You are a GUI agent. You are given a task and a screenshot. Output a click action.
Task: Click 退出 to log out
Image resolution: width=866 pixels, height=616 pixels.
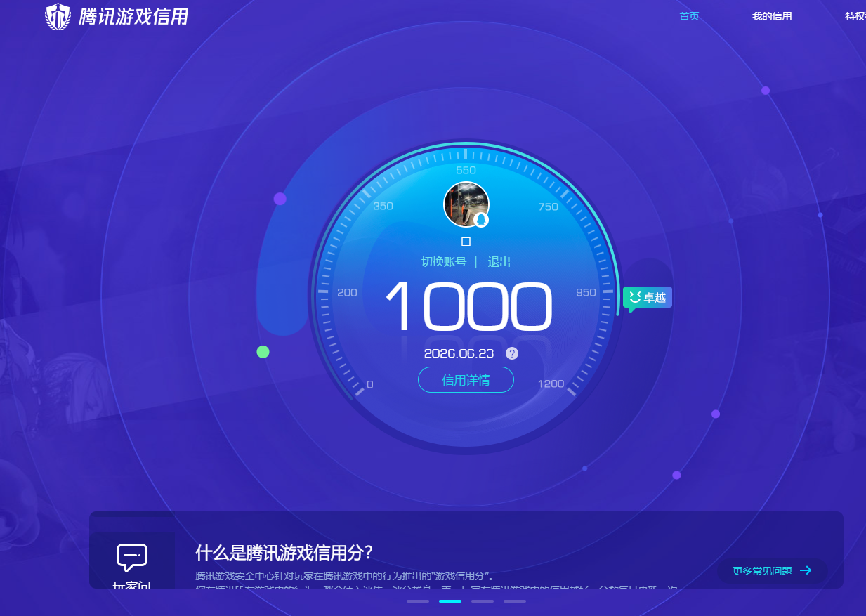click(499, 262)
